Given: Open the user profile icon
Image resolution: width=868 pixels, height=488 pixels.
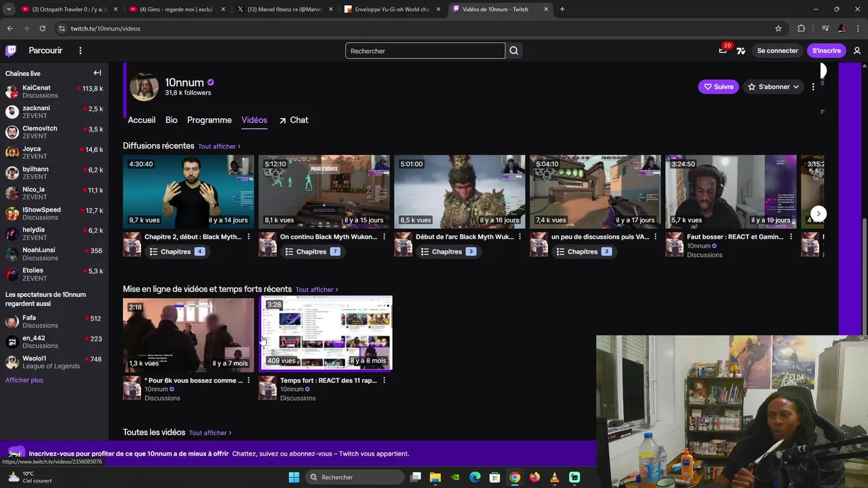Looking at the screenshot, I should (x=857, y=51).
